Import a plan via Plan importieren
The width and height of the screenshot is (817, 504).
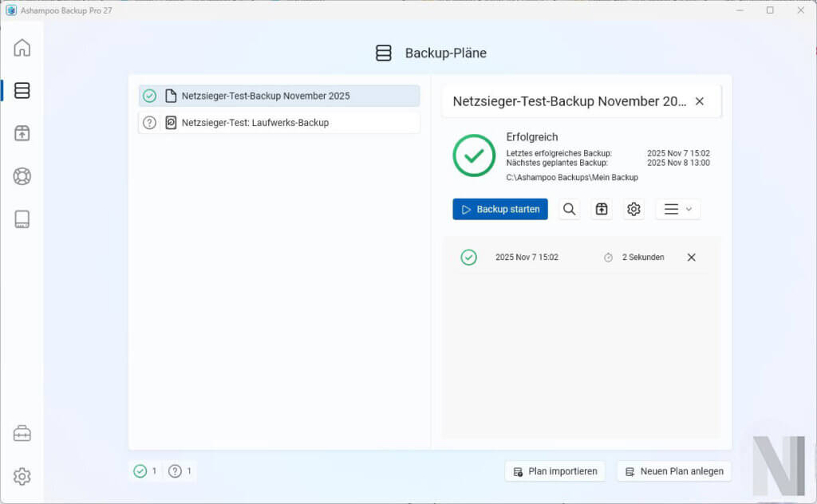(555, 471)
